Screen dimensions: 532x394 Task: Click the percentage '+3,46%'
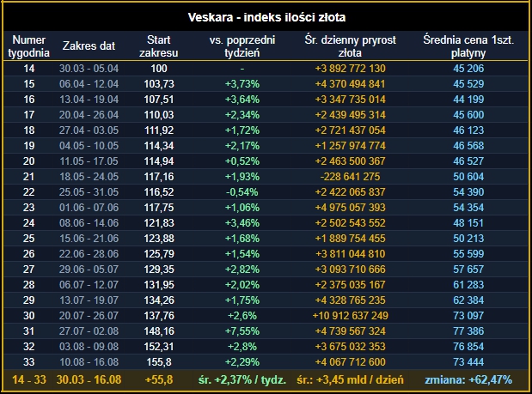(242, 223)
